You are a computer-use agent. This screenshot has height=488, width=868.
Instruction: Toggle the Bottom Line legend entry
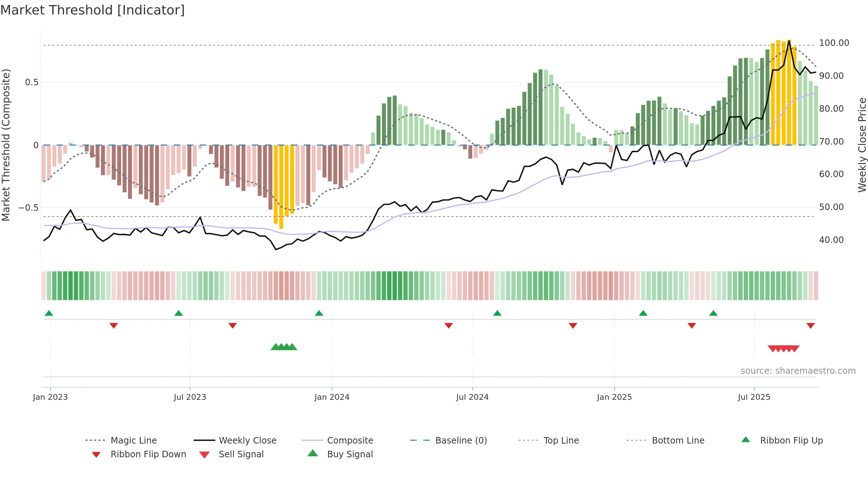click(x=665, y=440)
